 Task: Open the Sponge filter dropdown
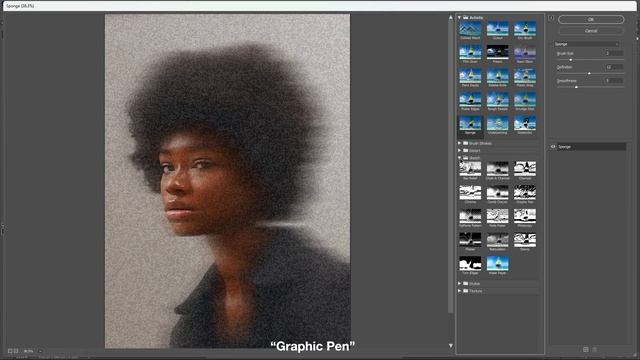(x=587, y=44)
